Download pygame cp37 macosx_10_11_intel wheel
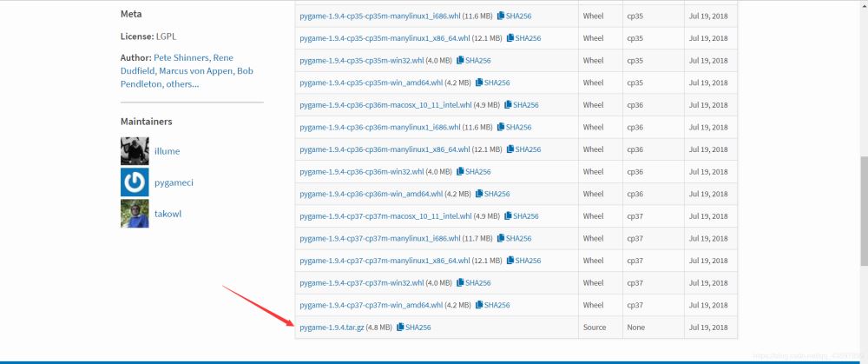The image size is (868, 364). click(386, 216)
